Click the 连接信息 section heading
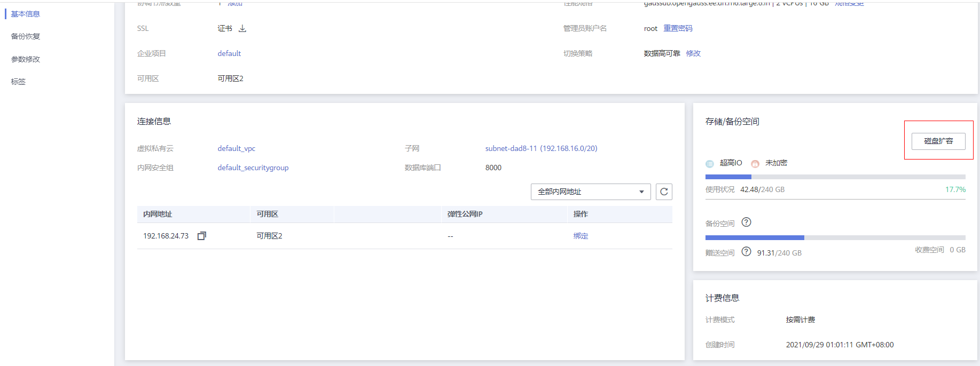The height and width of the screenshot is (366, 980). click(x=154, y=121)
